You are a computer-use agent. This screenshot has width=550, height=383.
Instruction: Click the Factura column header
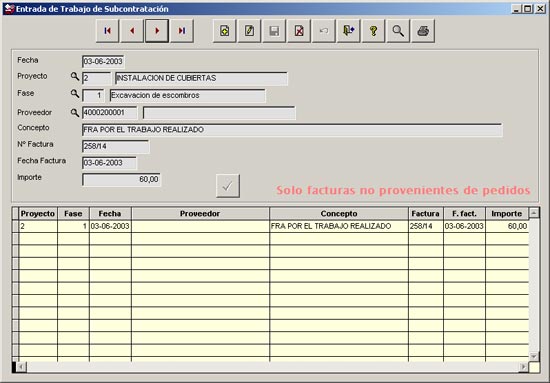(426, 214)
